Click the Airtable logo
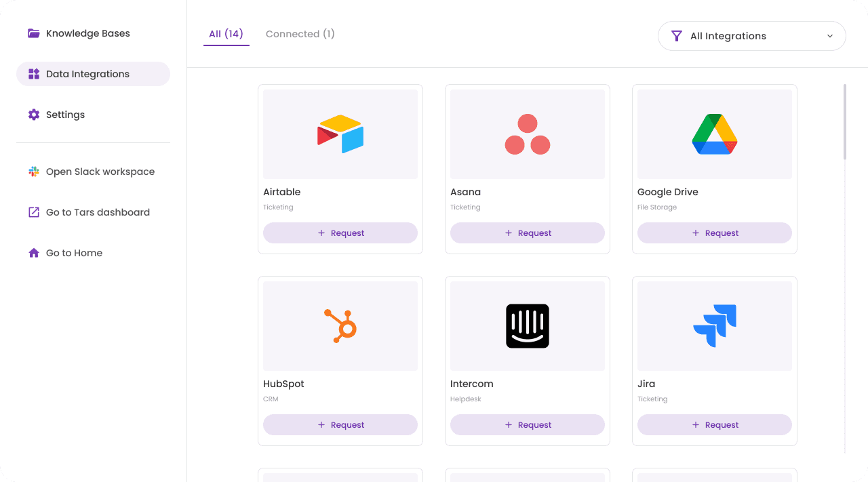This screenshot has width=868, height=482. 340,134
